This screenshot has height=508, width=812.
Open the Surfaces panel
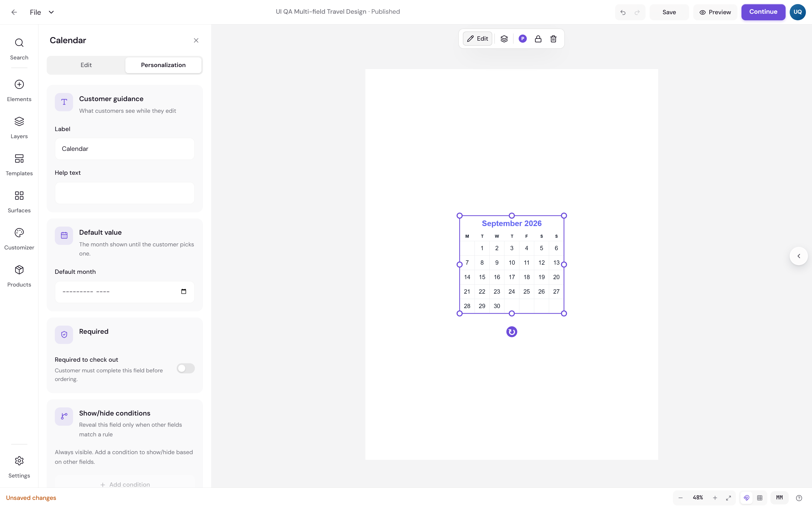tap(19, 202)
